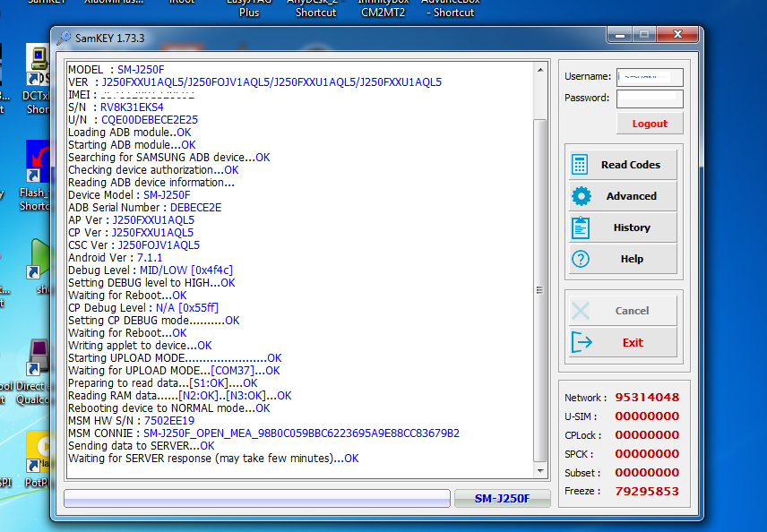Click the SM-J250F status button
The image size is (767, 532).
click(503, 498)
